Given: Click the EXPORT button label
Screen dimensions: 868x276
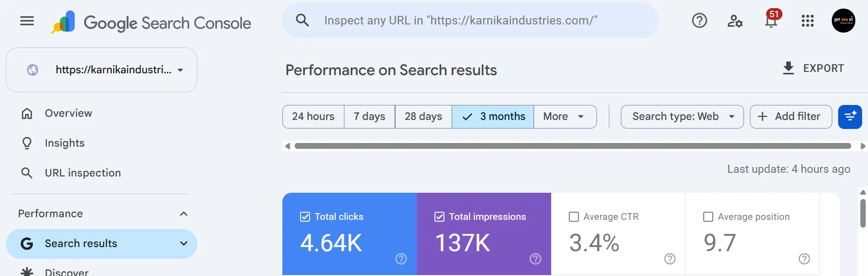Looking at the screenshot, I should 823,68.
